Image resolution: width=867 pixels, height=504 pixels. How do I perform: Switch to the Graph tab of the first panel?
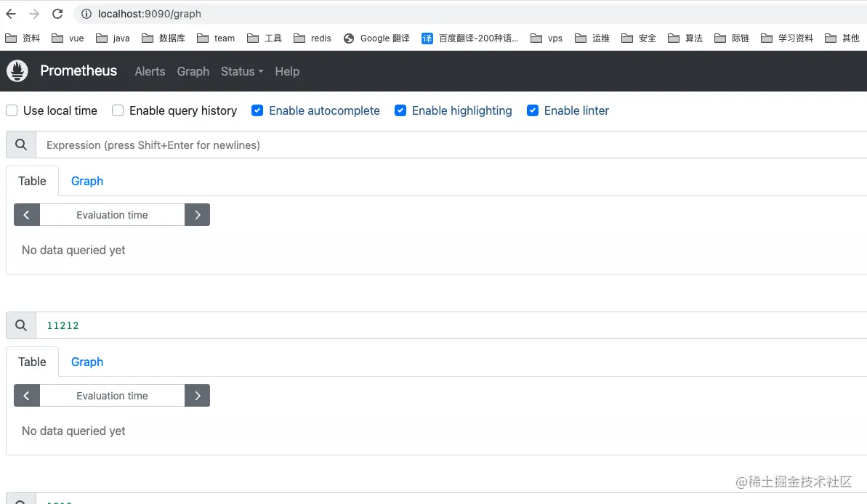[x=86, y=182]
